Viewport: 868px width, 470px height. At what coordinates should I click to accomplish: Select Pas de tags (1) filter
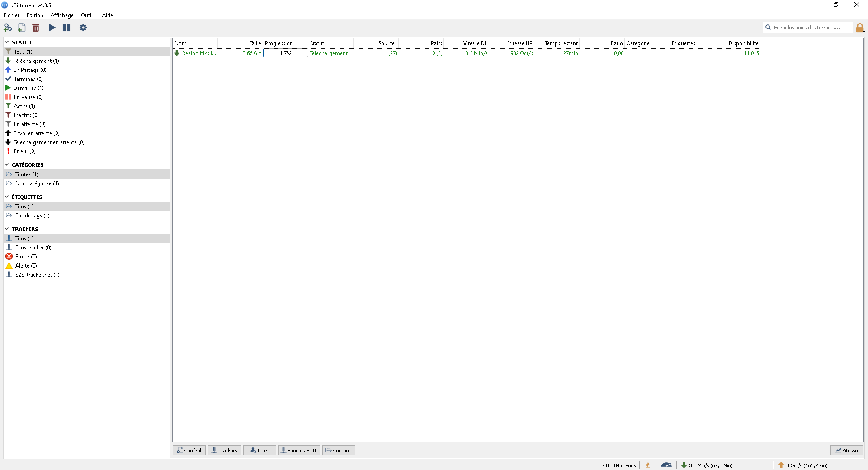87,216
